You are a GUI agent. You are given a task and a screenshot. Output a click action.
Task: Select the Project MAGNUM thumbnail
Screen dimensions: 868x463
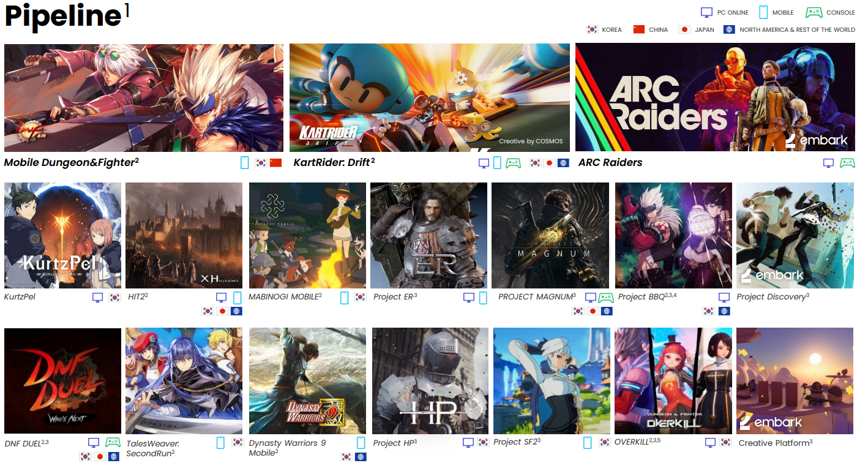[x=550, y=235]
